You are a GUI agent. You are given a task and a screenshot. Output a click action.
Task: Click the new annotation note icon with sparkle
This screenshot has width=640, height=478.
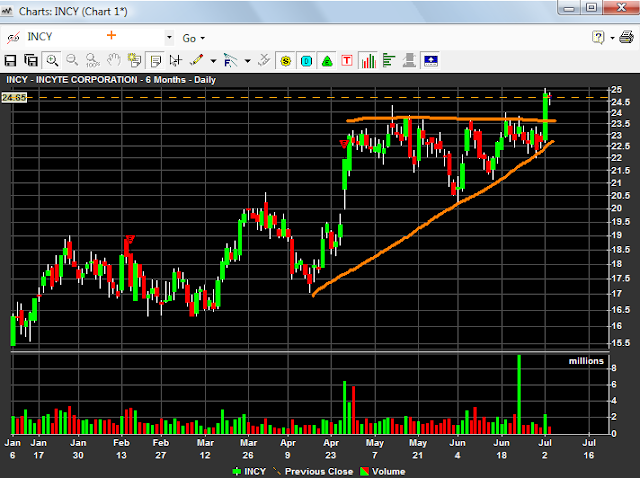(134, 60)
